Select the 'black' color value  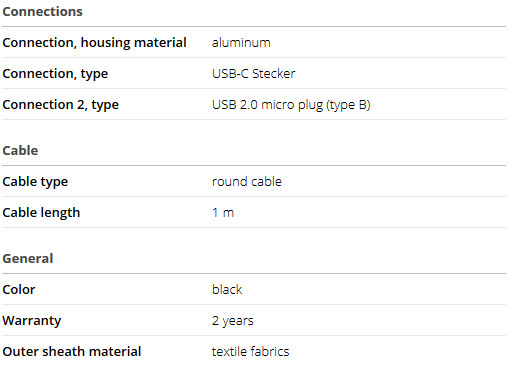(227, 290)
